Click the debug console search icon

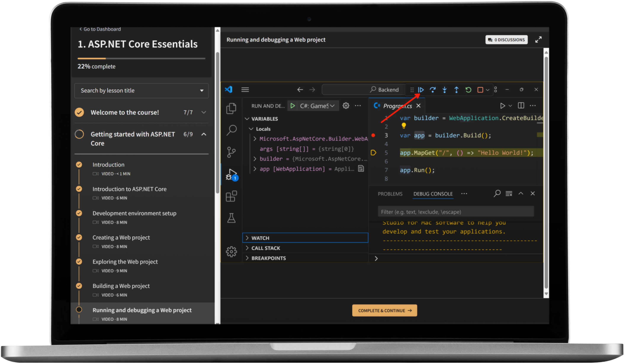(497, 193)
